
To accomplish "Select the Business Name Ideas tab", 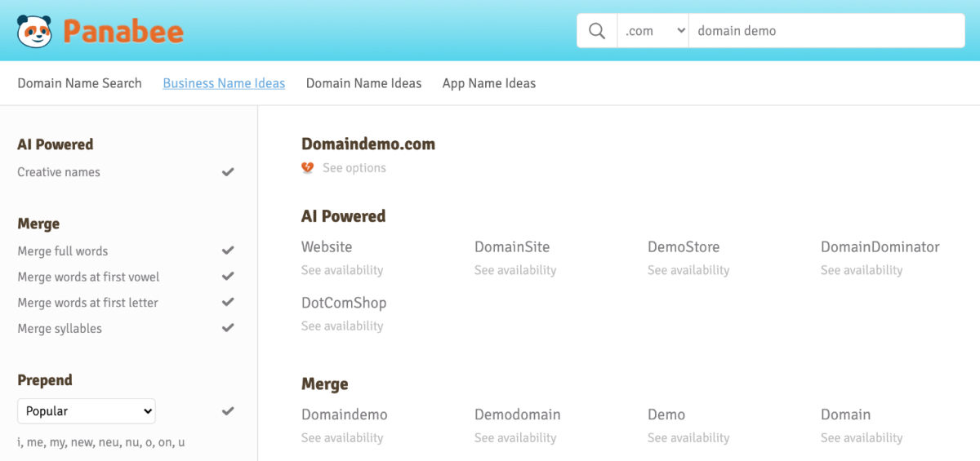I will pos(224,83).
